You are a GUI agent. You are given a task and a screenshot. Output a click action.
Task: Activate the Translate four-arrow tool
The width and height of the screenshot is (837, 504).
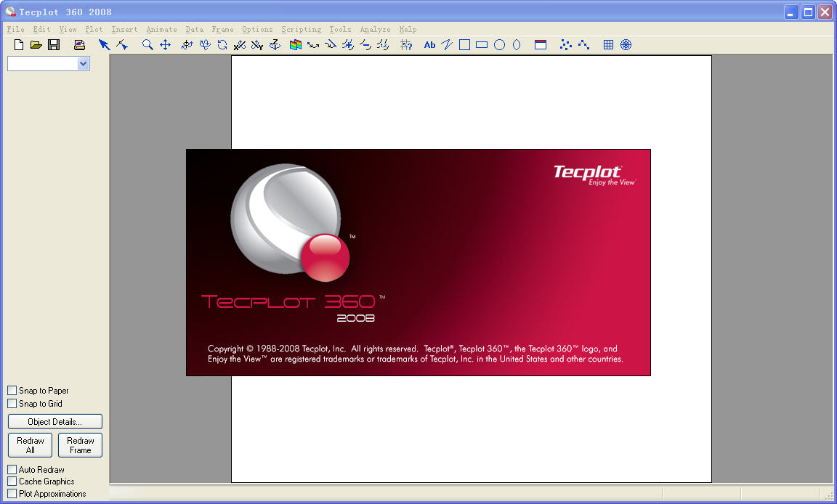pyautogui.click(x=166, y=45)
